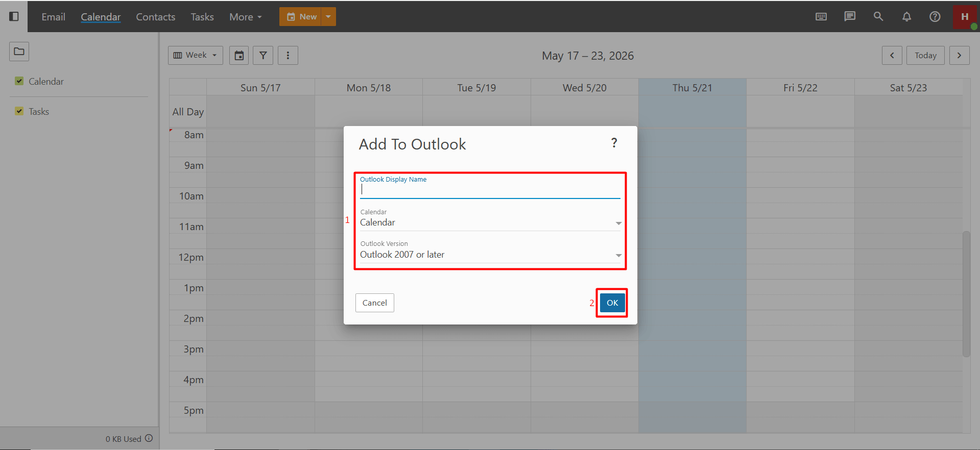The width and height of the screenshot is (980, 450).
Task: Expand the New button dropdown arrow
Action: pos(328,16)
